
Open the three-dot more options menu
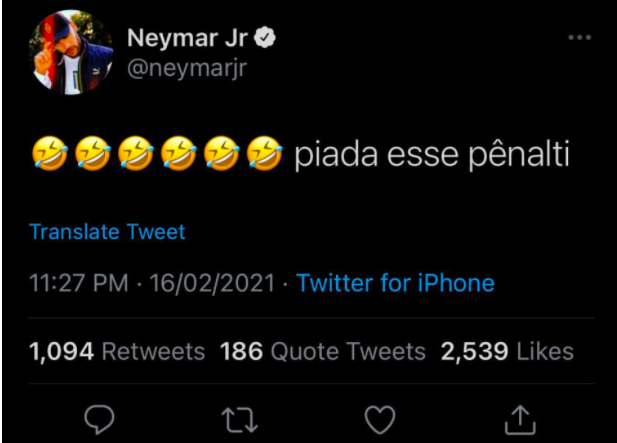(x=579, y=38)
